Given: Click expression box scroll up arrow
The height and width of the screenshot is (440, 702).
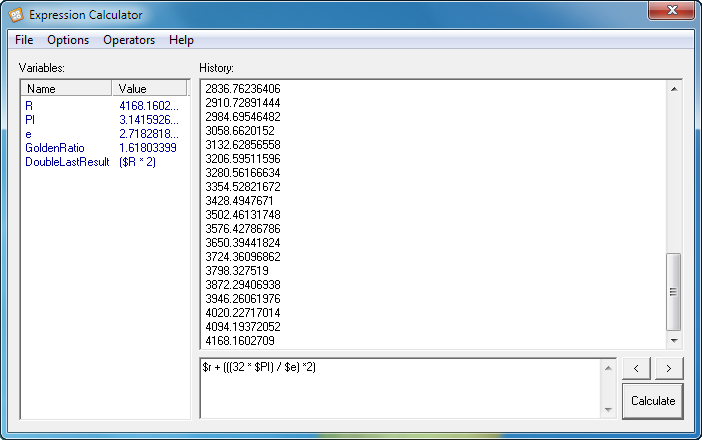Looking at the screenshot, I should click(x=608, y=368).
